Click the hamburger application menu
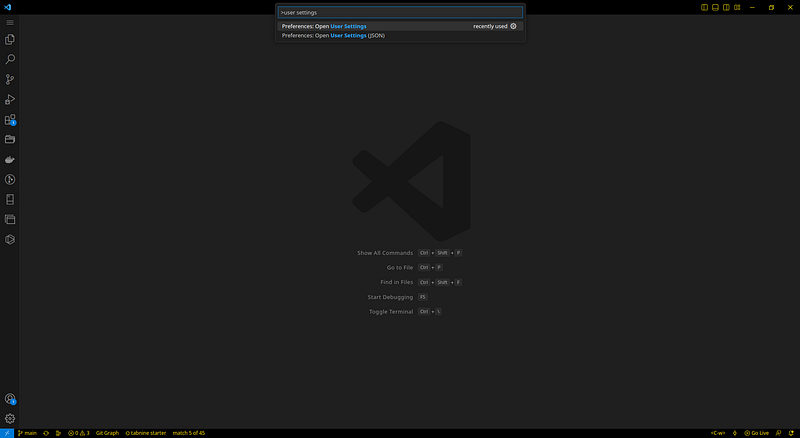800x438 pixels. tap(10, 22)
